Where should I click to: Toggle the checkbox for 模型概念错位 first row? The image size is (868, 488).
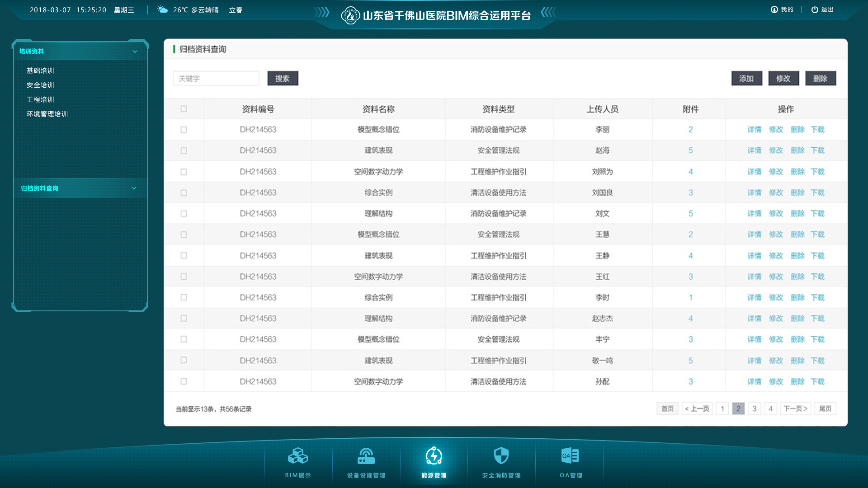(x=184, y=129)
